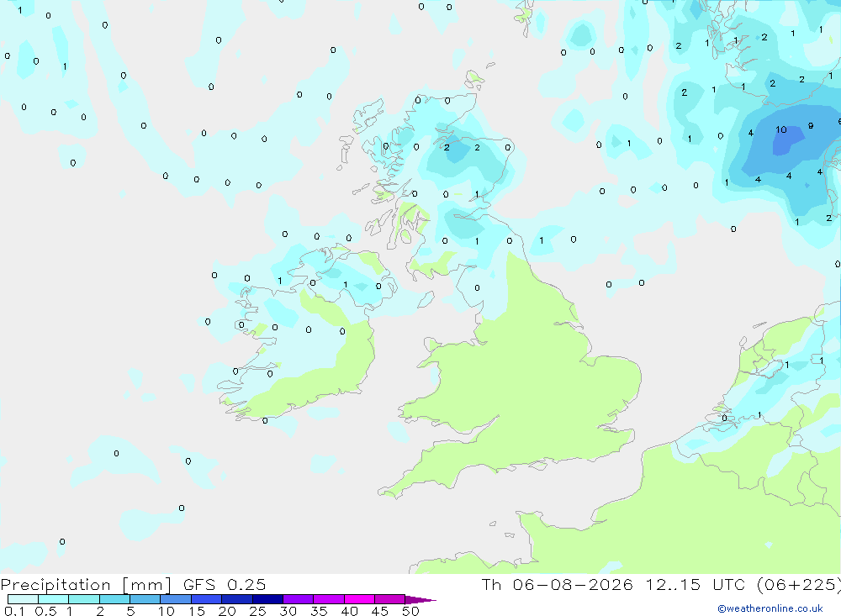Viewport: 841px width, 616px height.
Task: Click the "20" legend scale label
Action: [227, 611]
